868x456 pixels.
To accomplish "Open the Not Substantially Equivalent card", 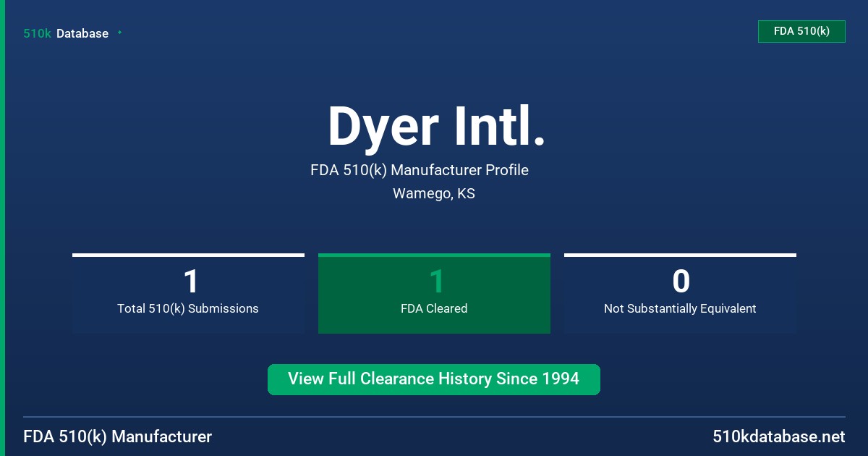I will pos(680,293).
